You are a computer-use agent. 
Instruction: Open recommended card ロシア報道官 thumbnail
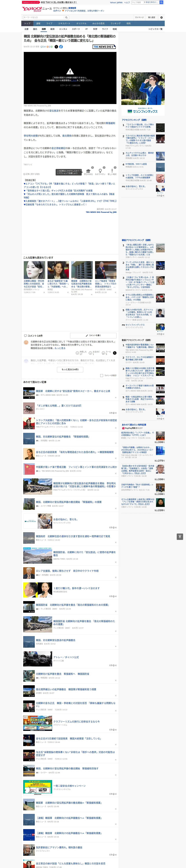point(106,270)
